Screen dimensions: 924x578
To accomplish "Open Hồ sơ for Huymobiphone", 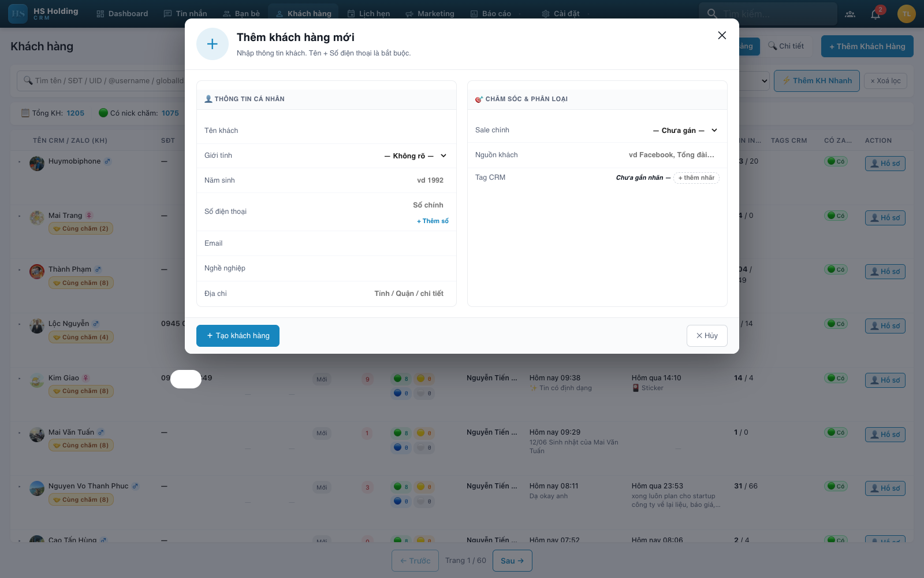I will click(x=885, y=164).
